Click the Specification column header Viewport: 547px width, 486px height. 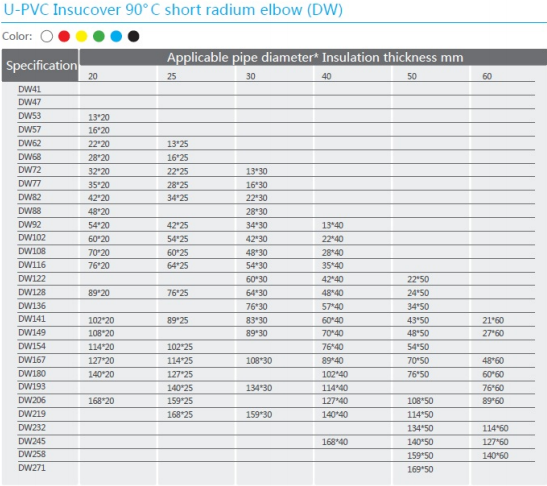click(40, 66)
